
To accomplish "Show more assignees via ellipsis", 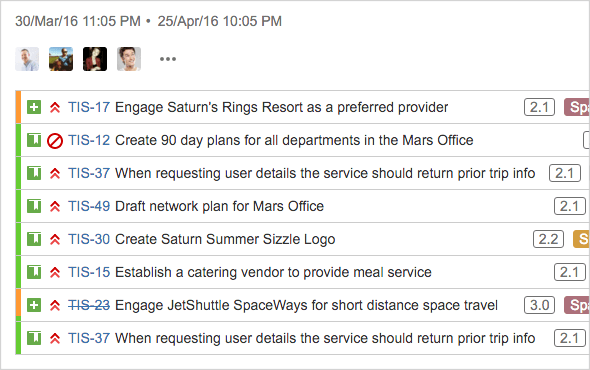I will [168, 59].
